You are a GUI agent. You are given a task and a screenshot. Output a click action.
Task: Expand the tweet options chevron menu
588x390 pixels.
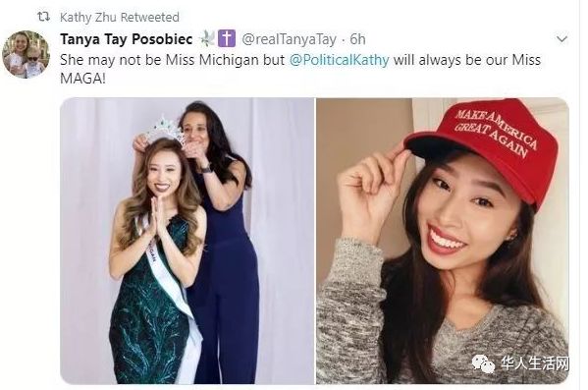pos(561,39)
